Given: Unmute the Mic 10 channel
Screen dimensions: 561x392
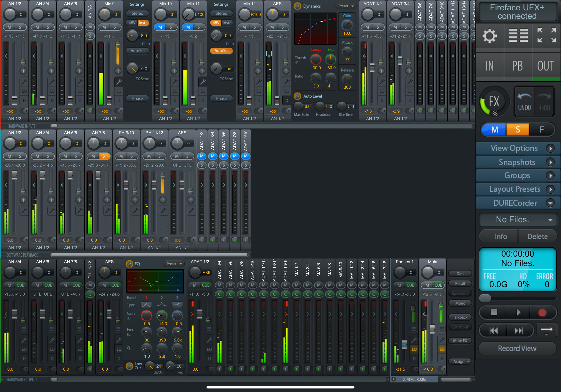Looking at the screenshot, I should tap(160, 27).
